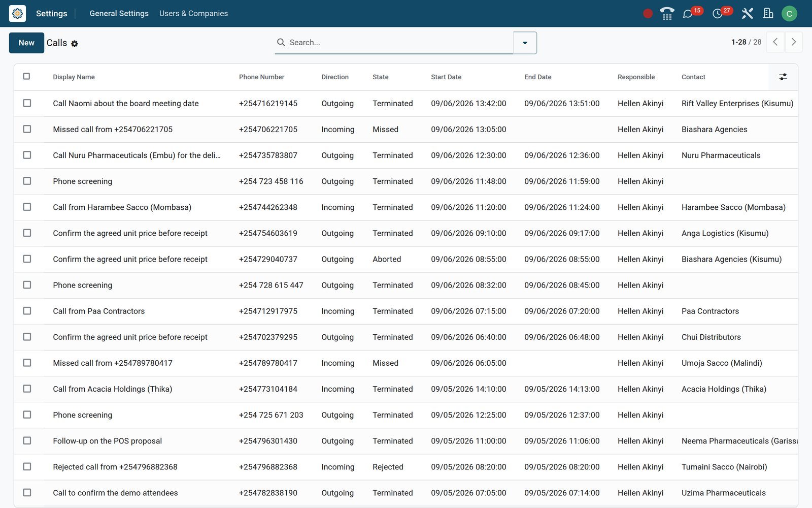Sort by Direction column header
Screen dimensions: 812x508
[335, 77]
